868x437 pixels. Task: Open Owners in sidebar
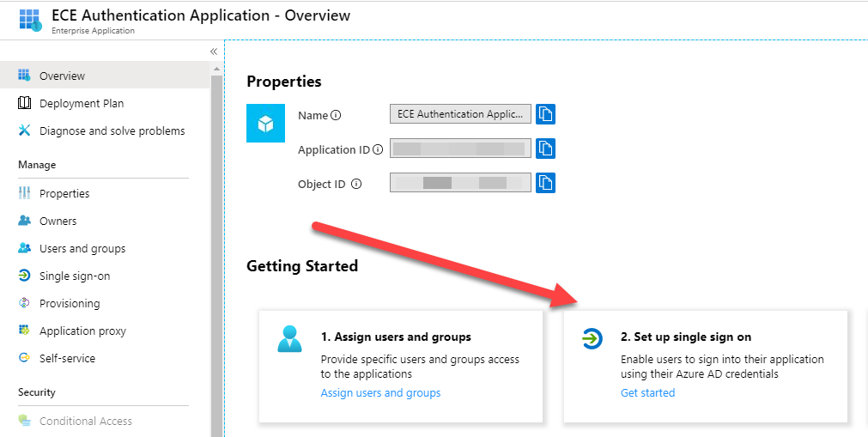coord(58,221)
